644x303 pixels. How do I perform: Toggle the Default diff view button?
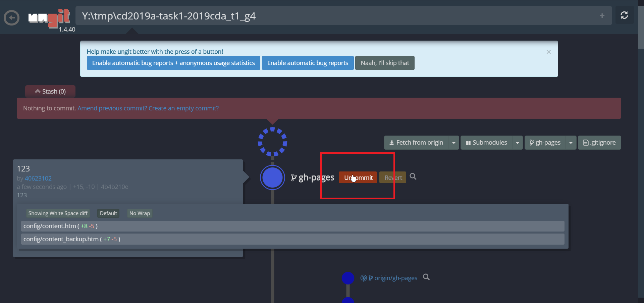108,213
